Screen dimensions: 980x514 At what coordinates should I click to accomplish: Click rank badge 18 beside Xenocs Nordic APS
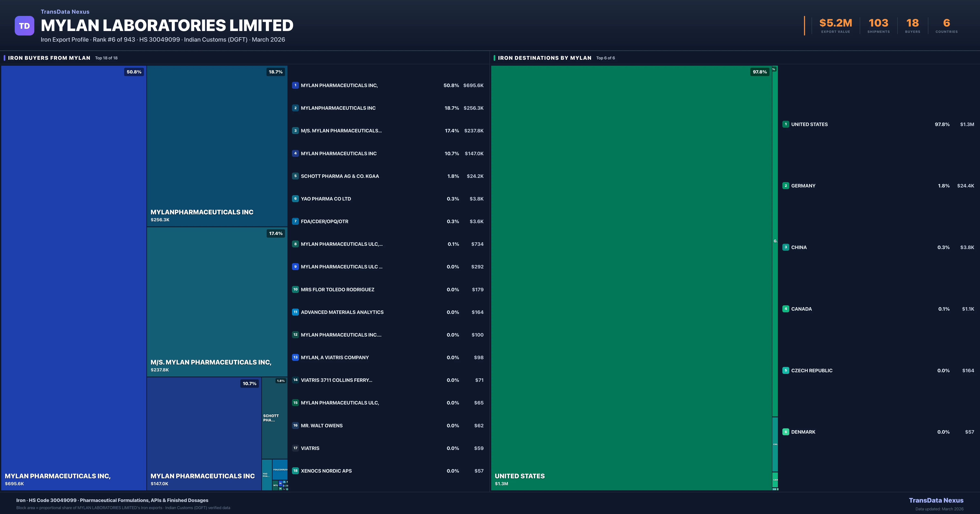(x=295, y=471)
